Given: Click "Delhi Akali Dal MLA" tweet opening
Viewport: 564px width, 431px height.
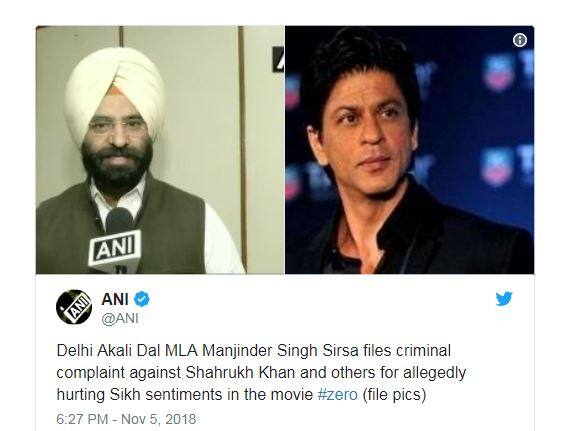Looking at the screenshot, I should coord(127,350).
